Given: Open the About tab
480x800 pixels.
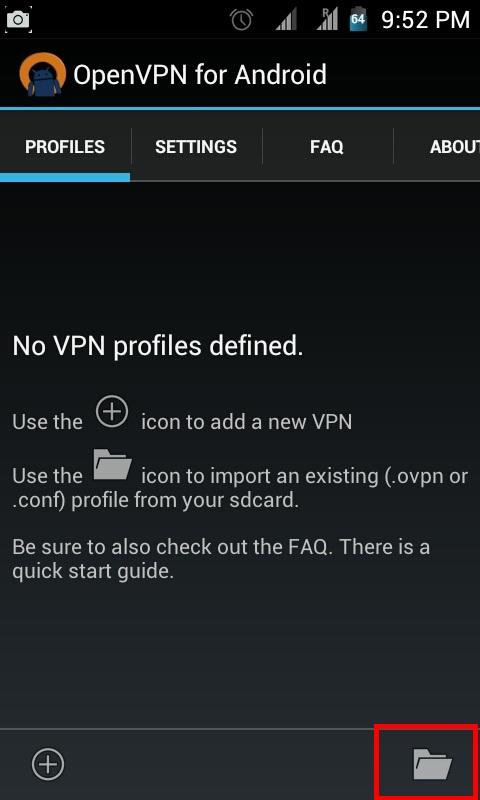Looking at the screenshot, I should click(454, 147).
